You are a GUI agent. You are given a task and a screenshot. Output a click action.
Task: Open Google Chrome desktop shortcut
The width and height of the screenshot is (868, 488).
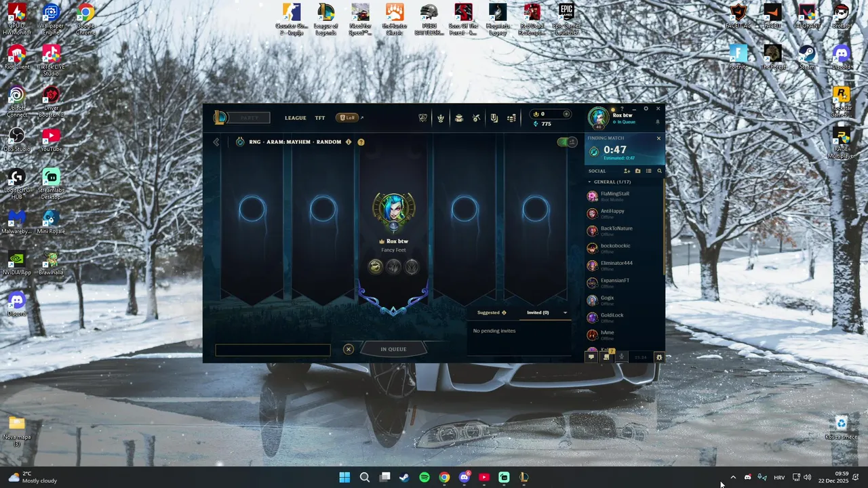pyautogui.click(x=85, y=20)
